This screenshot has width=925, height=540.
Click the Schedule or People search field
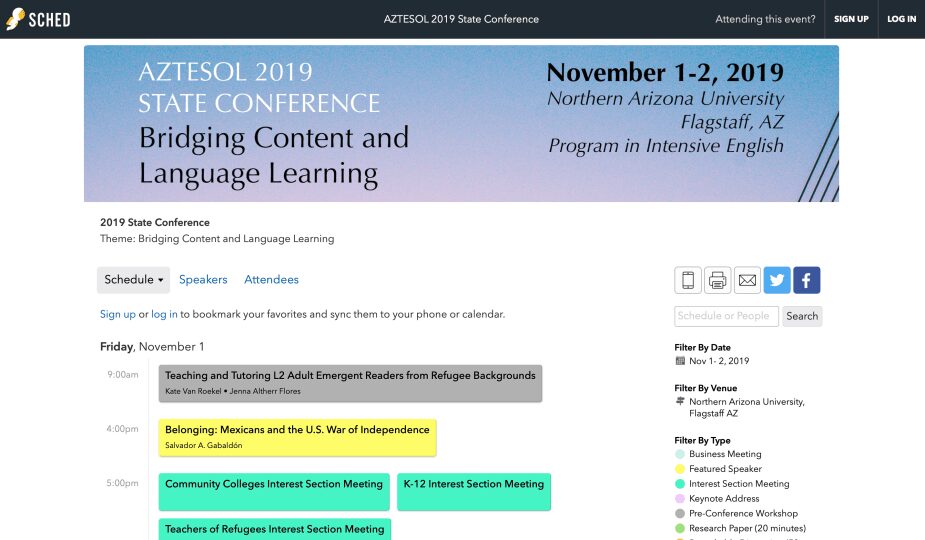click(726, 316)
